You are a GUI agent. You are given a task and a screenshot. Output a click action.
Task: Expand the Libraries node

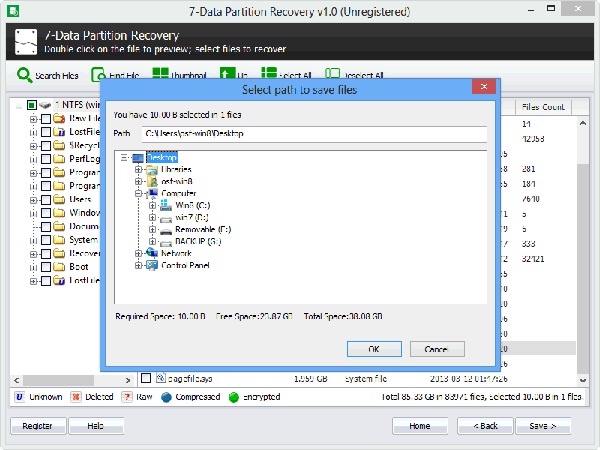pyautogui.click(x=139, y=170)
